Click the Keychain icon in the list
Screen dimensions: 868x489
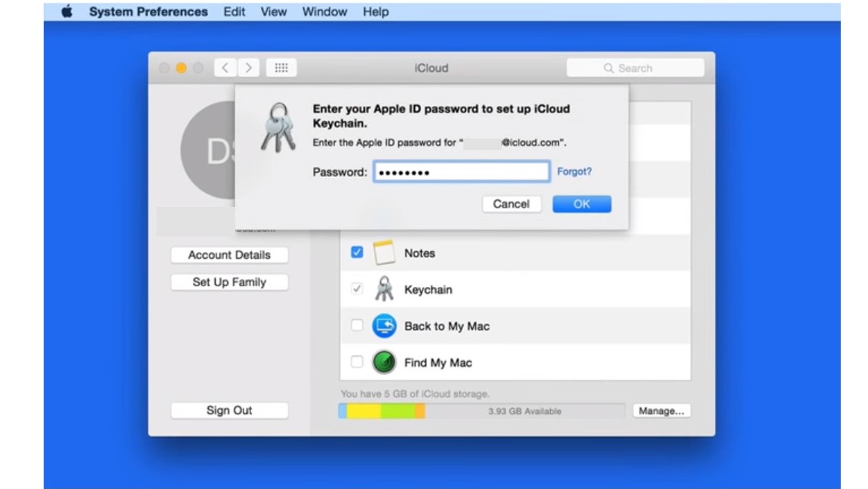coord(384,290)
